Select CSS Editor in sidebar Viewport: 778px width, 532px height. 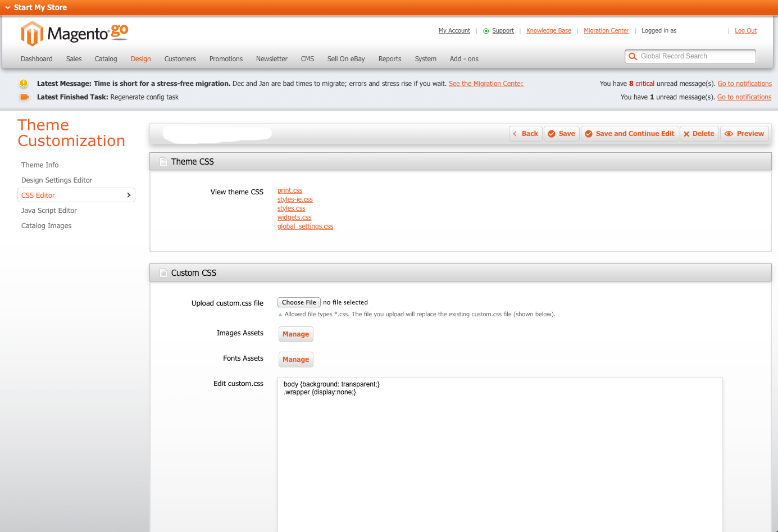pos(76,195)
